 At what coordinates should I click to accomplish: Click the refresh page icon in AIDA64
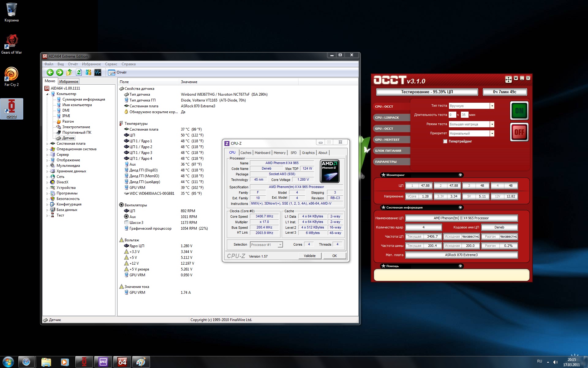(x=79, y=72)
